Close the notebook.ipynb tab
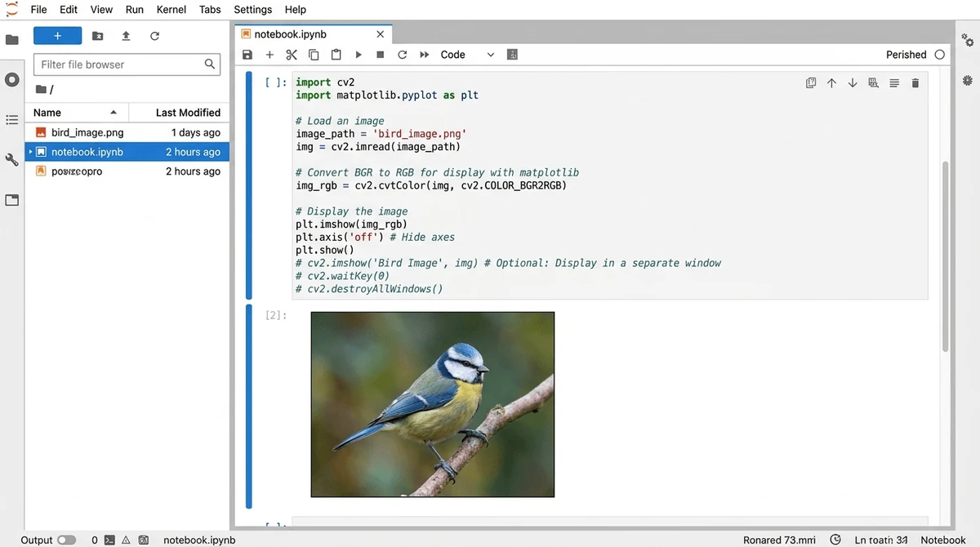The image size is (980, 547). (x=381, y=34)
